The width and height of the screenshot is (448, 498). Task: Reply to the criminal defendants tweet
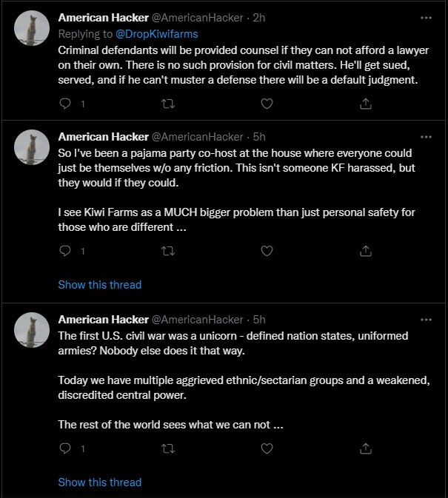point(65,104)
